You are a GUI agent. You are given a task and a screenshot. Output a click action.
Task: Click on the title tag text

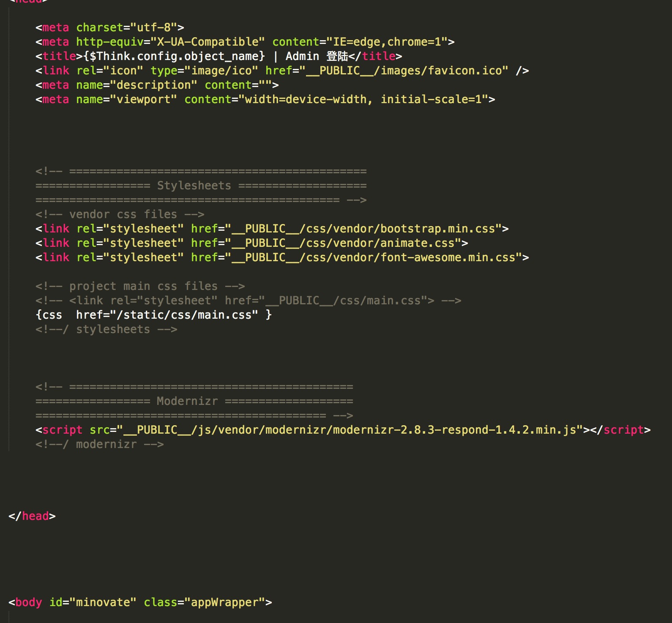pos(219,56)
